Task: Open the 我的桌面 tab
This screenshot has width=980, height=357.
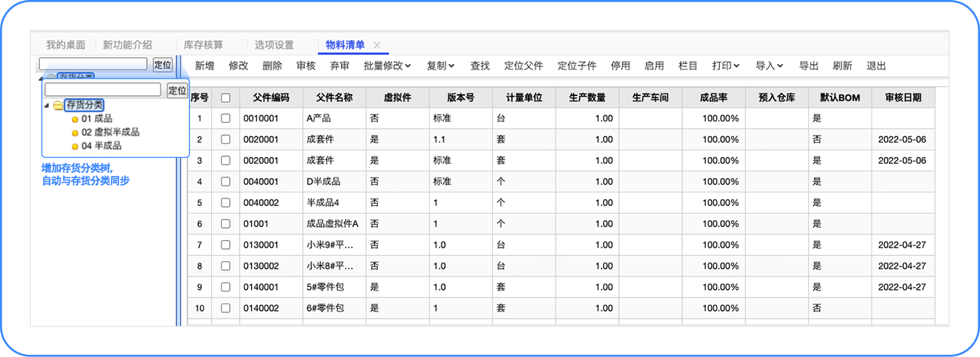Action: point(66,45)
